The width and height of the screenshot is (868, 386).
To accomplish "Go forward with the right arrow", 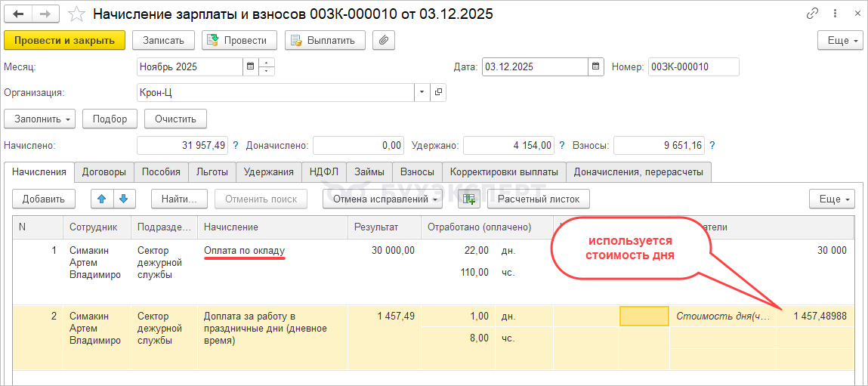I will click(x=46, y=14).
